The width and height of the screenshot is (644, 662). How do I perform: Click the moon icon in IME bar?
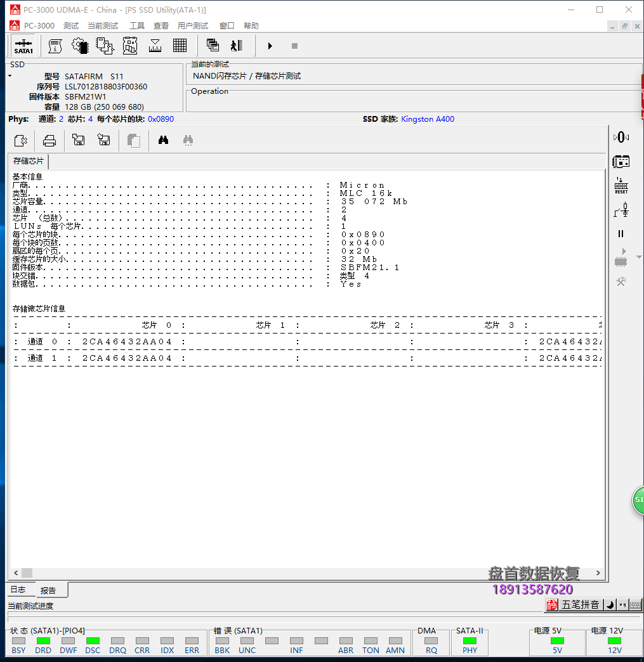[610, 605]
